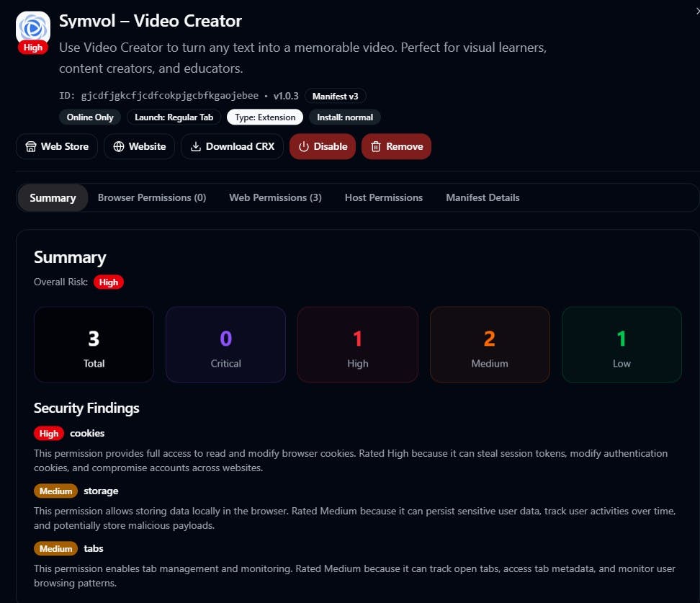700x603 pixels.
Task: Open the Browser Permissions (0) tab
Action: tap(152, 198)
